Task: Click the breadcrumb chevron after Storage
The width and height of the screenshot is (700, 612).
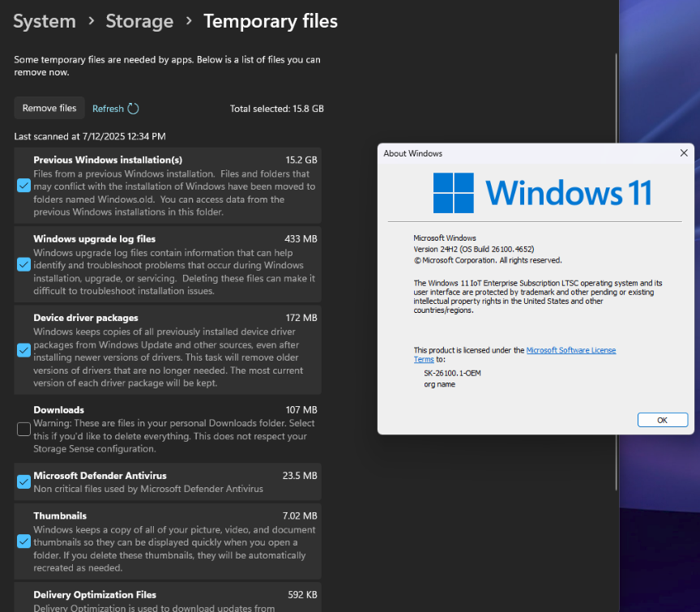Action: click(x=189, y=20)
